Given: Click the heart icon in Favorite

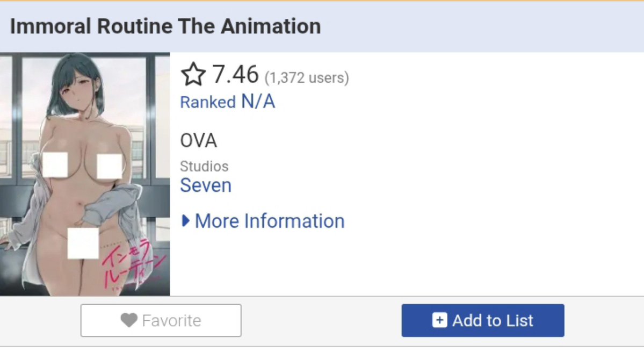Looking at the screenshot, I should point(129,320).
